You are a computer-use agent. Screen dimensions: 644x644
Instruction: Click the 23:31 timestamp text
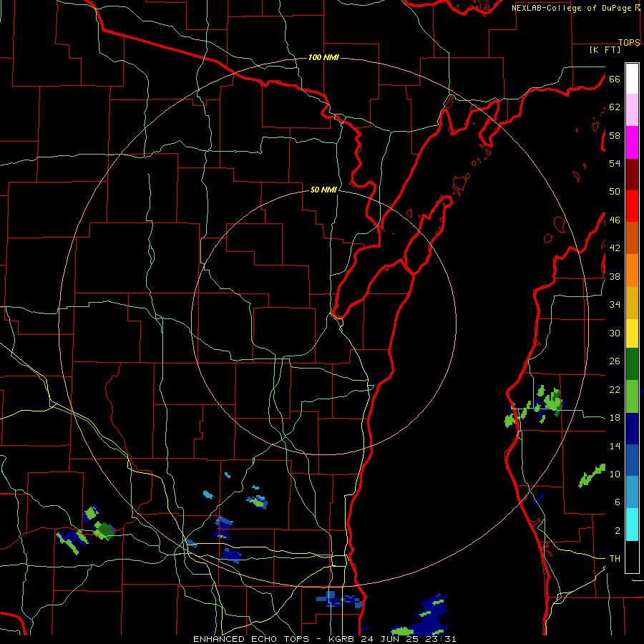pyautogui.click(x=441, y=639)
